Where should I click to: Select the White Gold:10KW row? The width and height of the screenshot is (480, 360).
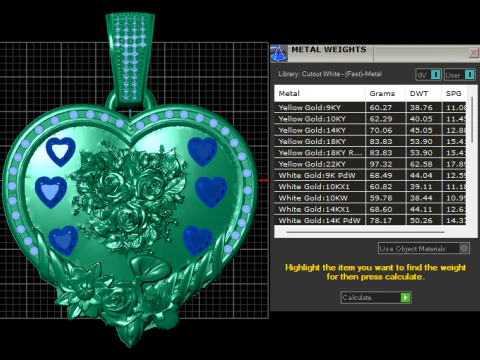(370, 198)
